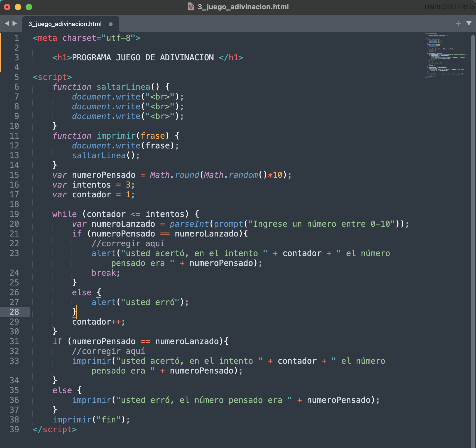Viewport: 476px width, 448px height.
Task: Close tab via unsaved dot indicator
Action: click(x=111, y=24)
